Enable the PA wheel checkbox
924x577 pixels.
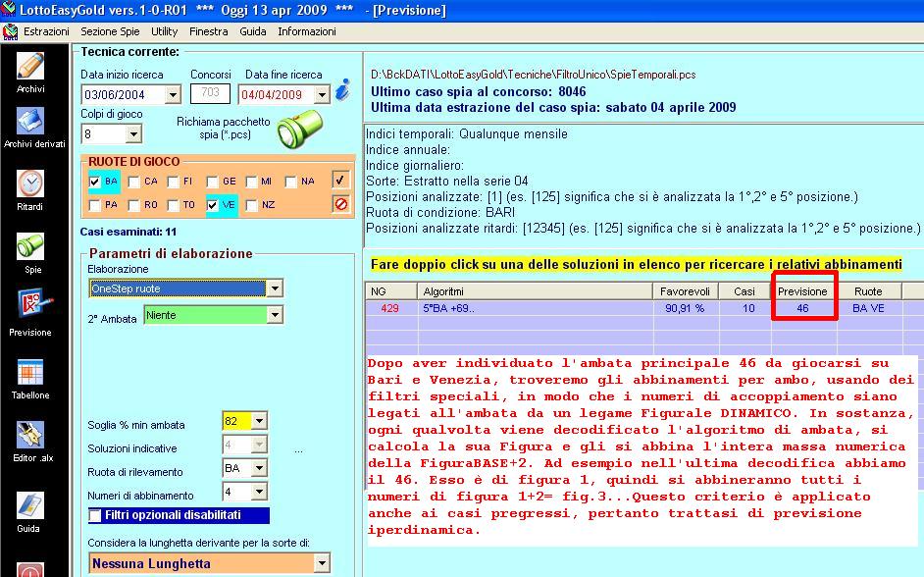tap(94, 205)
